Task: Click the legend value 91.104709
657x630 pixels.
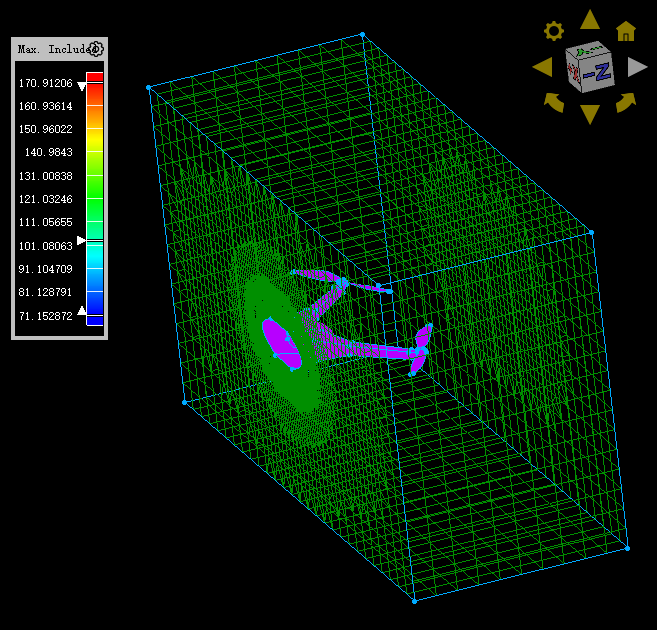Action: click(x=46, y=269)
